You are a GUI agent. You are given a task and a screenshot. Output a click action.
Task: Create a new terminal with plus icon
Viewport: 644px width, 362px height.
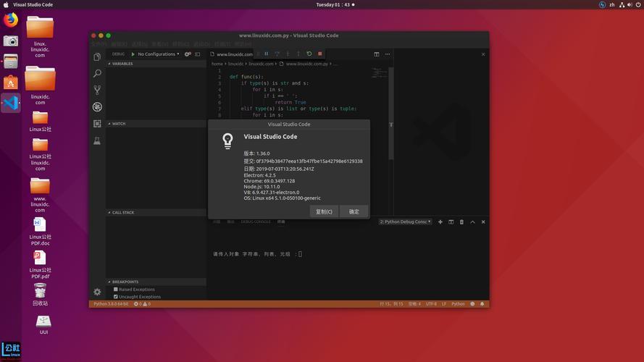[440, 222]
